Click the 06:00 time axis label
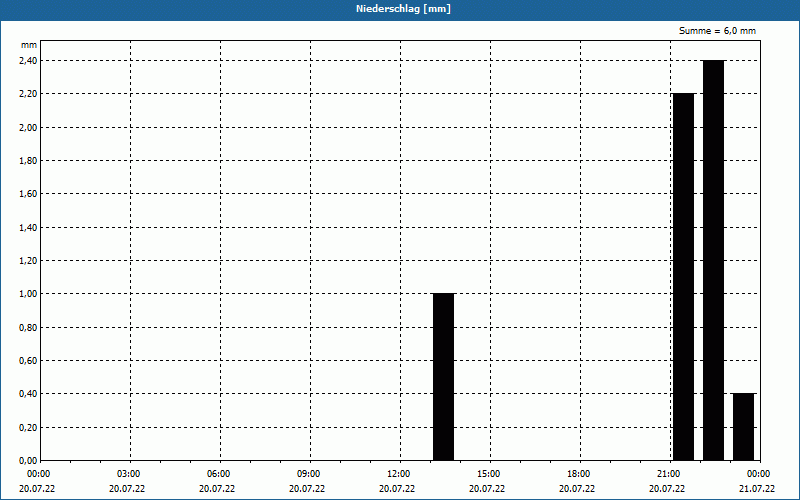The height and width of the screenshot is (500, 800). [x=218, y=474]
